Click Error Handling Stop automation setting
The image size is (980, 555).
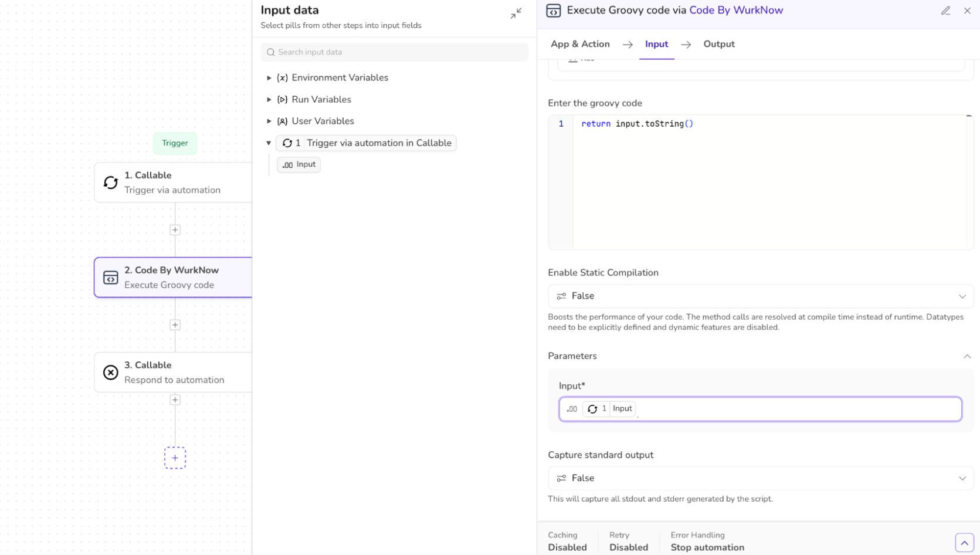point(707,542)
